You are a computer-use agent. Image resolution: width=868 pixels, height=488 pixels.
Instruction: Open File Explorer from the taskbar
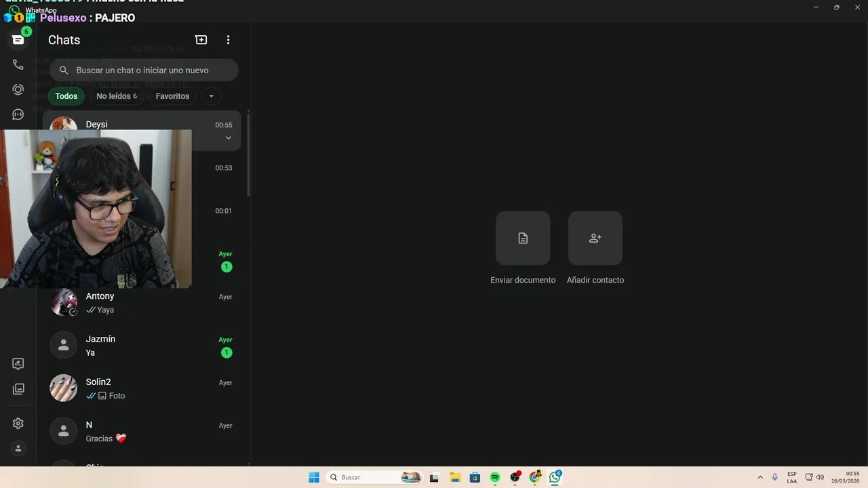[x=455, y=477]
